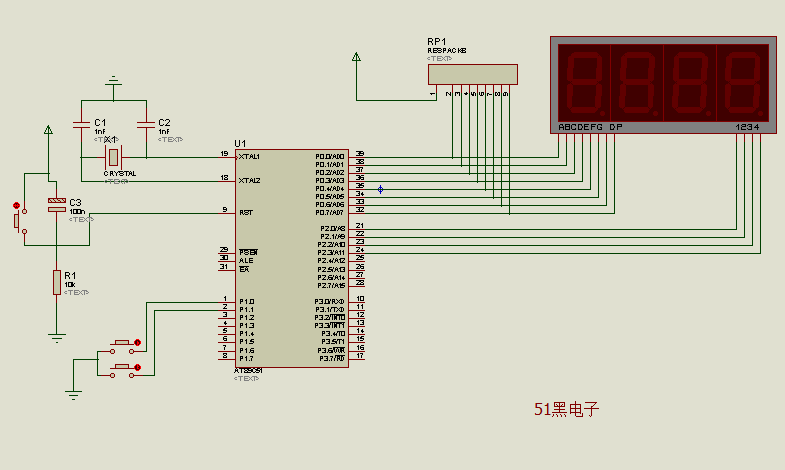Image resolution: width=785 pixels, height=470 pixels.
Task: Select polarized capacitor C3 symbol
Action: tap(57, 204)
